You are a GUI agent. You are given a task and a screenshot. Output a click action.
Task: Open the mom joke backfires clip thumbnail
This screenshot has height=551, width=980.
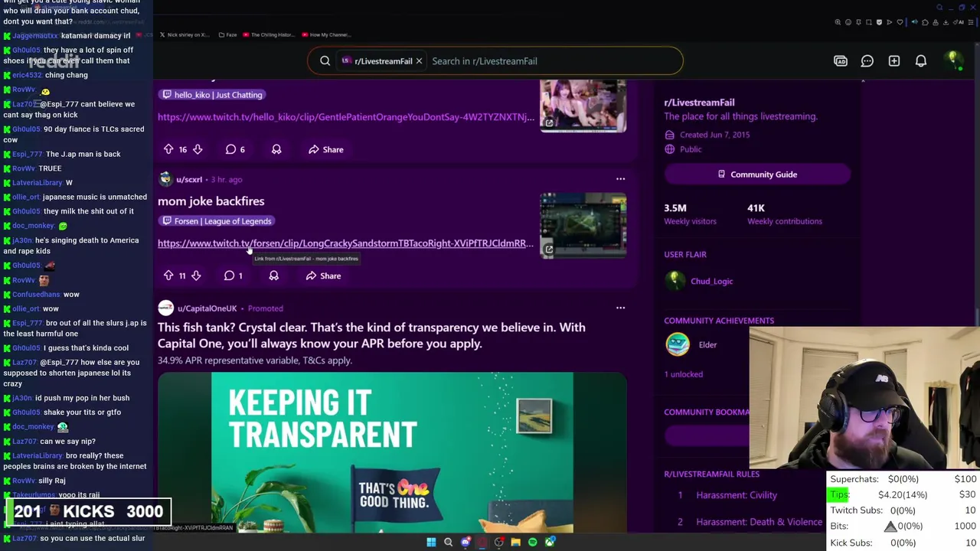[x=583, y=226]
